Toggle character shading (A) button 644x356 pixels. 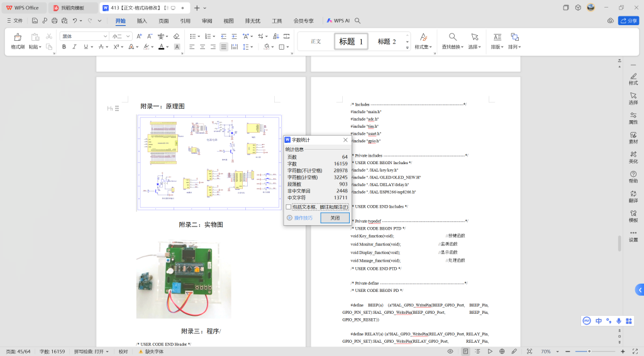point(177,47)
